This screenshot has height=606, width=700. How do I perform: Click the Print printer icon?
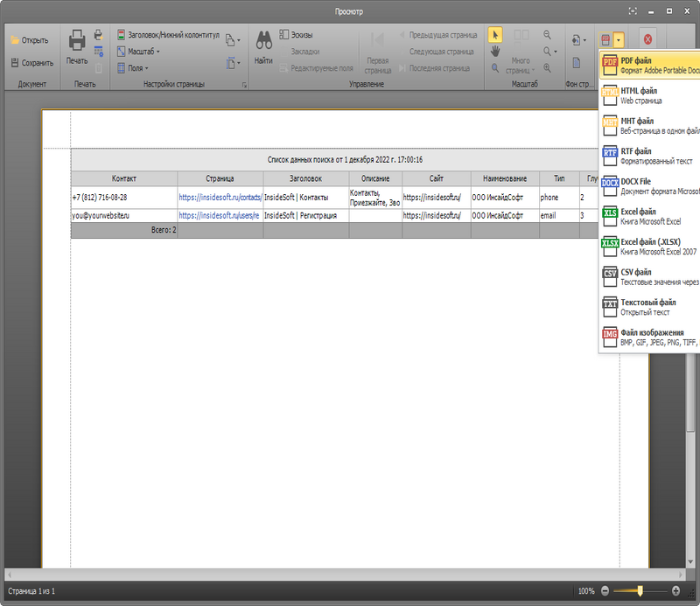pyautogui.click(x=77, y=40)
